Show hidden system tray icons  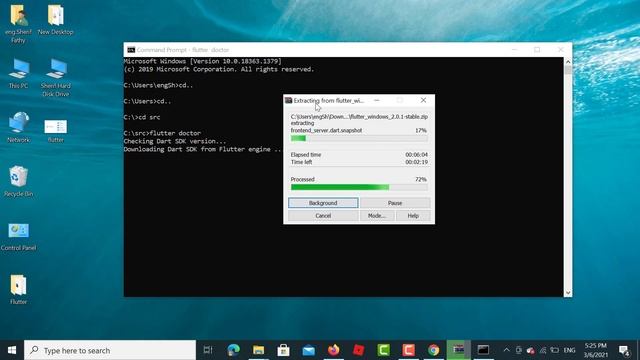(506, 350)
